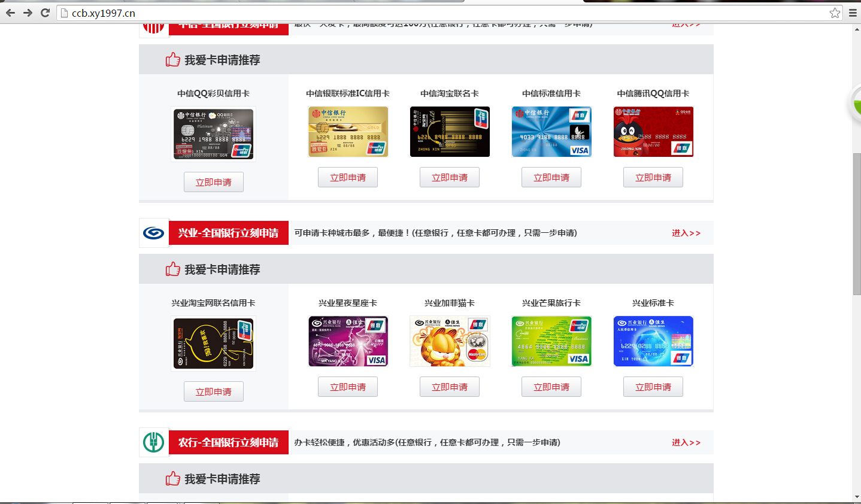Open the 兴业淘宝网联名信用卡 card image
861x504 pixels.
214,344
